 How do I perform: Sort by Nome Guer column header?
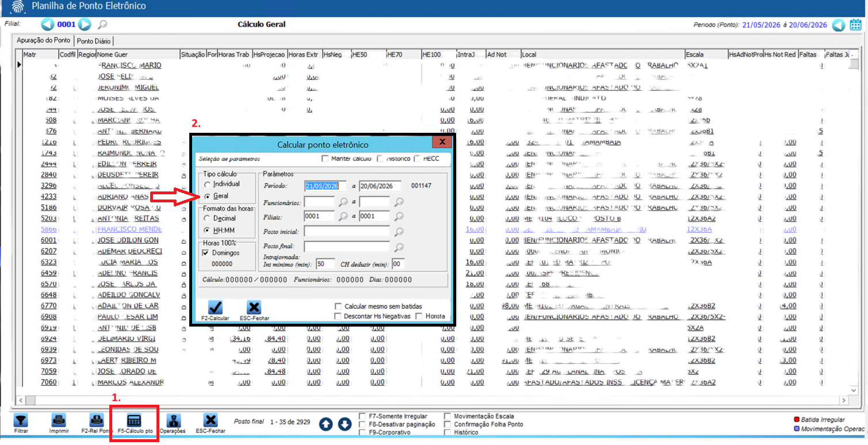(x=137, y=55)
